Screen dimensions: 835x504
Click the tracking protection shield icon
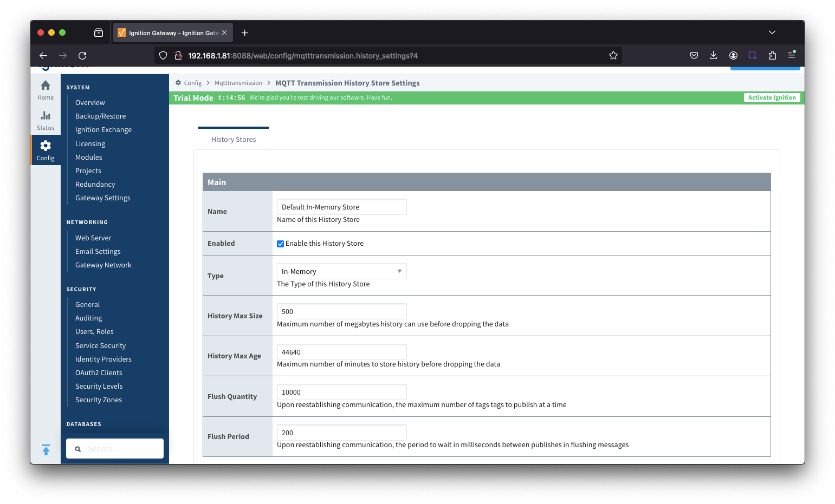(163, 55)
